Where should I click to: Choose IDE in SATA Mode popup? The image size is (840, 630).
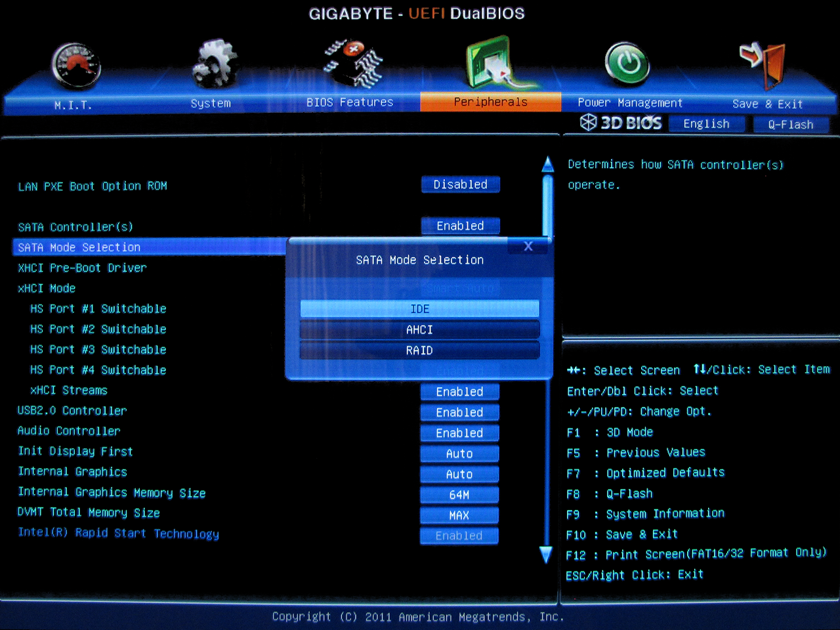coord(420,308)
